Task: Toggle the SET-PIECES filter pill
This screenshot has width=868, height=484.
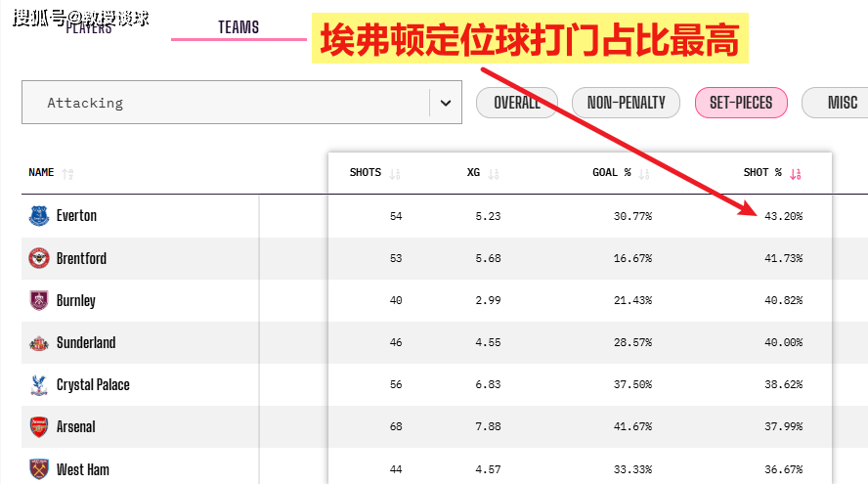Action: coord(740,103)
